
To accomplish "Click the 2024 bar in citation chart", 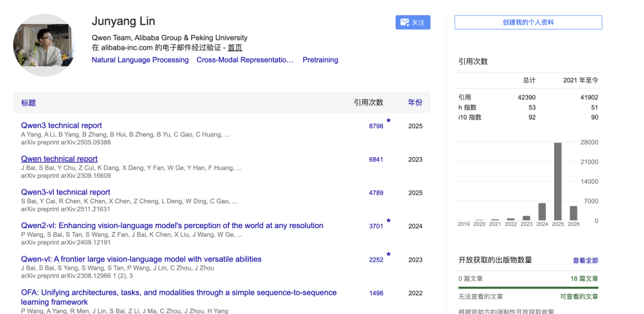I will coord(542,211).
